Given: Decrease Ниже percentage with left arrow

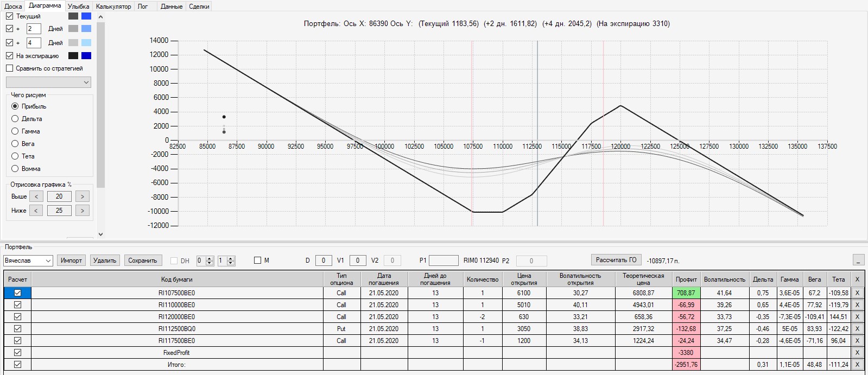Looking at the screenshot, I should tap(36, 211).
